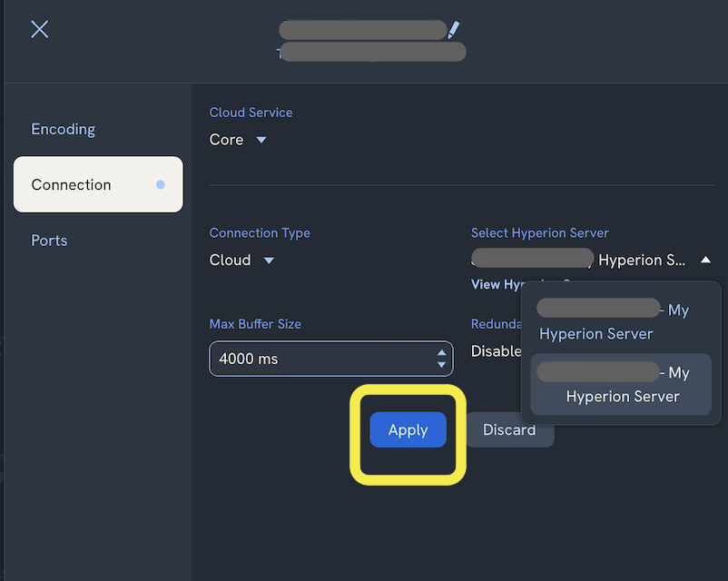Collapse the Select Hyperion Server dropdown arrow

[706, 260]
